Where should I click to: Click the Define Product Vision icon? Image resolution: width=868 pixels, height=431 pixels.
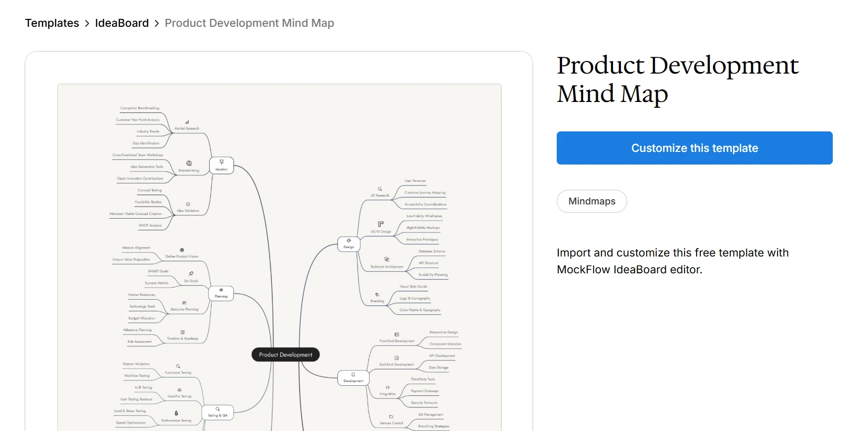(182, 250)
